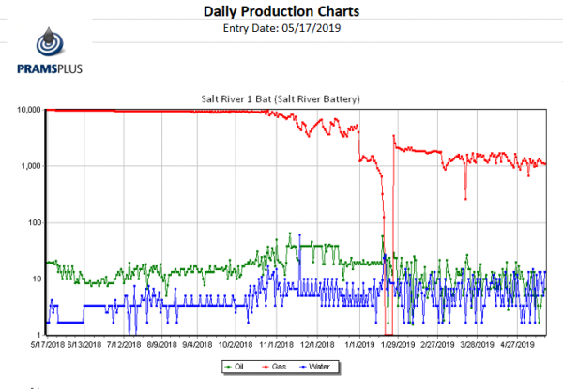
Task: Click the Oil legend entry
Action: 234,367
